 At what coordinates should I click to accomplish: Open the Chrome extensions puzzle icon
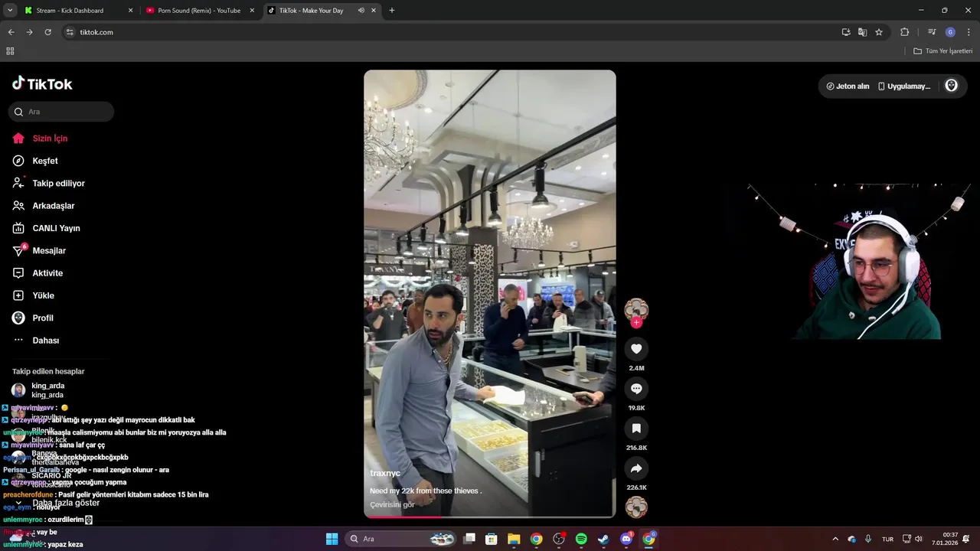coord(904,32)
